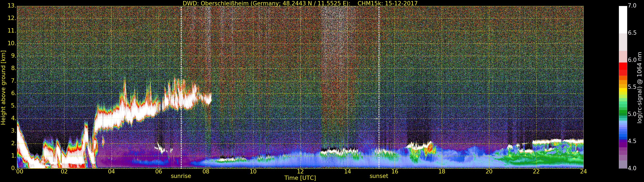Click the y-axis tick label '2.'
This screenshot has width=644, height=182.
pyautogui.click(x=14, y=143)
